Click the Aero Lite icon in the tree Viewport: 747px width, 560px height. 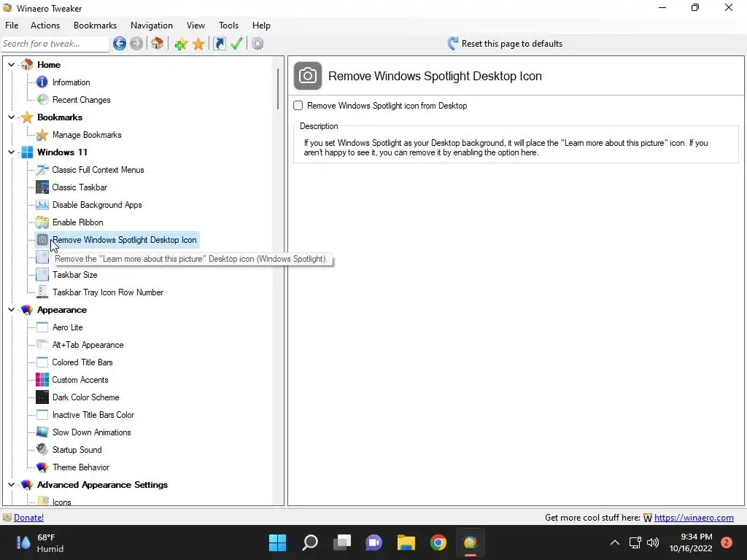42,327
